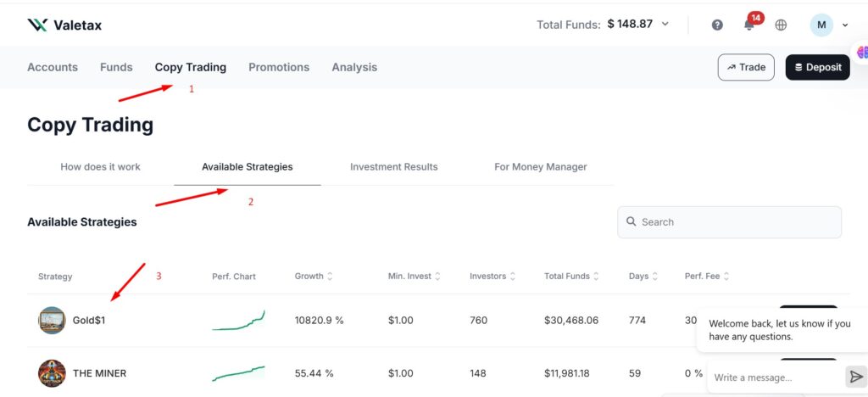Switch to the Investment Results tab
This screenshot has height=397, width=868.
click(393, 167)
